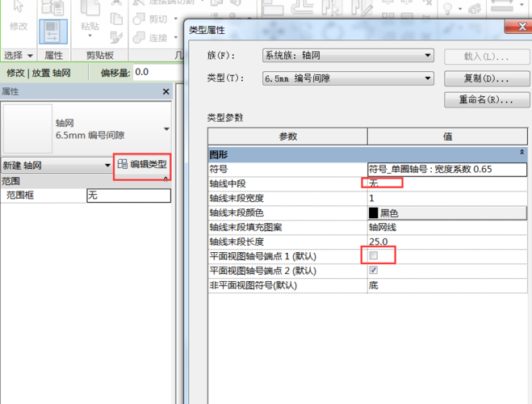Enable 平面视图轴号端点 1 checkbox
This screenshot has width=532, height=404.
[x=374, y=255]
